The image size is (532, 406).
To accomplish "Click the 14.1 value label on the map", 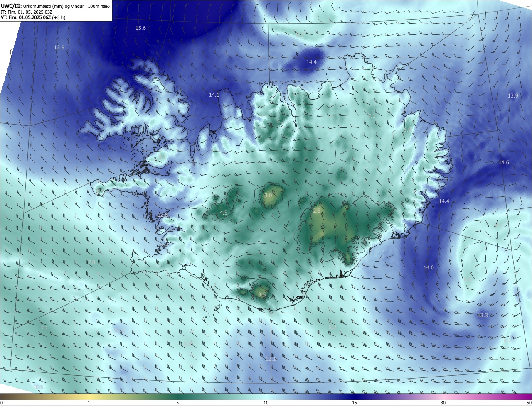I will pos(214,95).
